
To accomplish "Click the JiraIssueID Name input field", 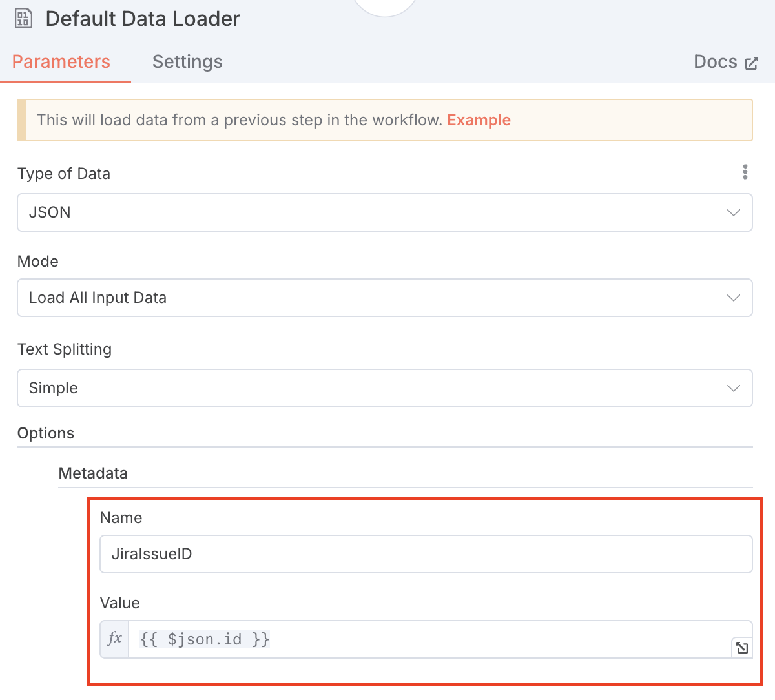I will (x=426, y=553).
